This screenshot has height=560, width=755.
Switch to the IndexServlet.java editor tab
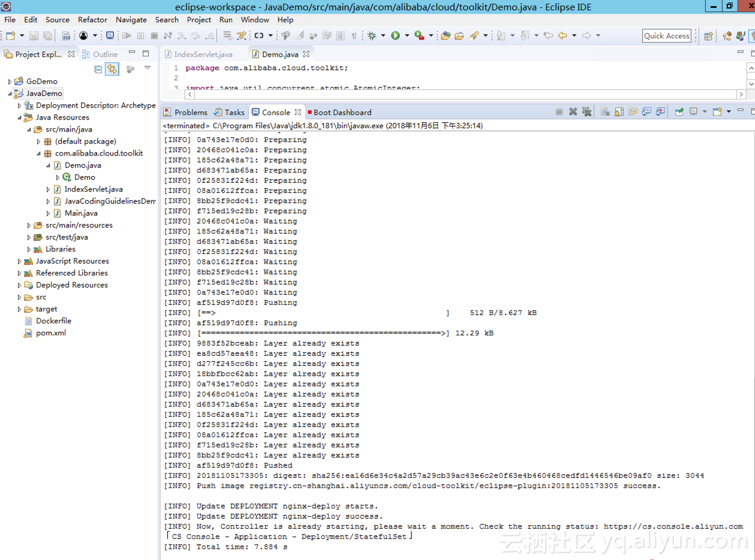coord(203,55)
